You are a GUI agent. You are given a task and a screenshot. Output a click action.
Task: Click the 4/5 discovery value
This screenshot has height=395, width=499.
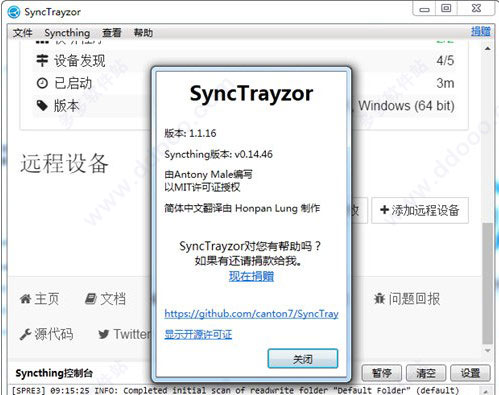[x=445, y=61]
